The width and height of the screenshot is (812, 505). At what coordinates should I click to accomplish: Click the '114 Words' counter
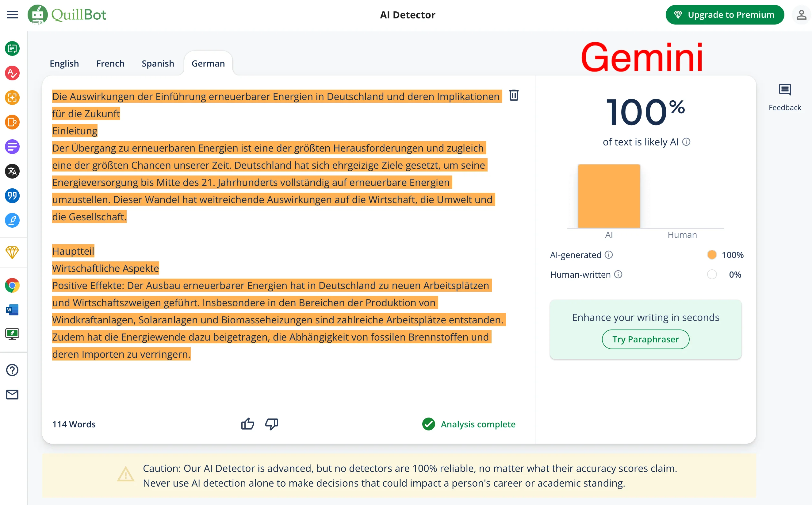pyautogui.click(x=74, y=424)
